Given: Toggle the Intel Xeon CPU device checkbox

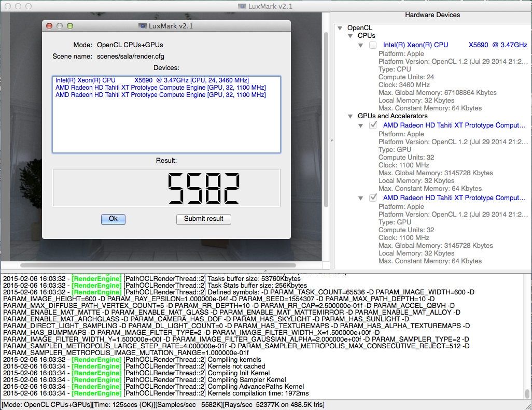Looking at the screenshot, I should pyautogui.click(x=372, y=45).
